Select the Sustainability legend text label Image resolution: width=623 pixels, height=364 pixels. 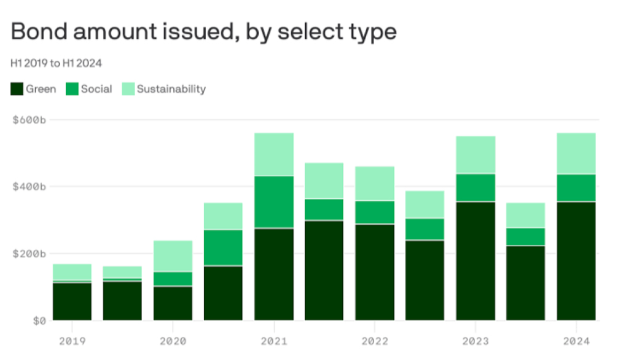(171, 89)
